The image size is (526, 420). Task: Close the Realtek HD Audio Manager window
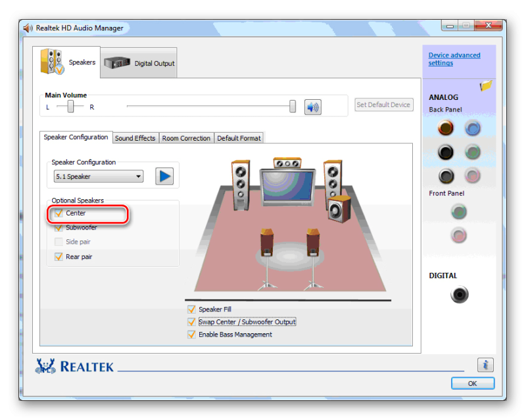[488, 26]
